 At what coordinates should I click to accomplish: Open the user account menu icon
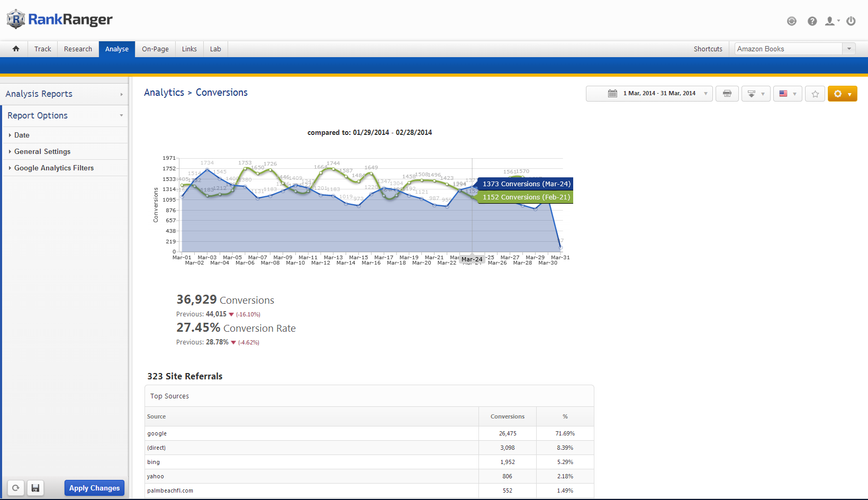831,21
